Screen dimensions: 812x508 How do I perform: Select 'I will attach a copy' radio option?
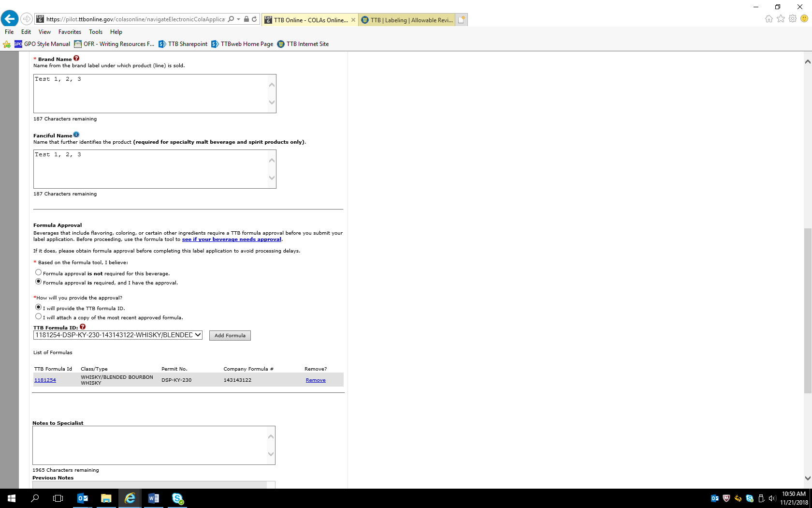(x=39, y=316)
